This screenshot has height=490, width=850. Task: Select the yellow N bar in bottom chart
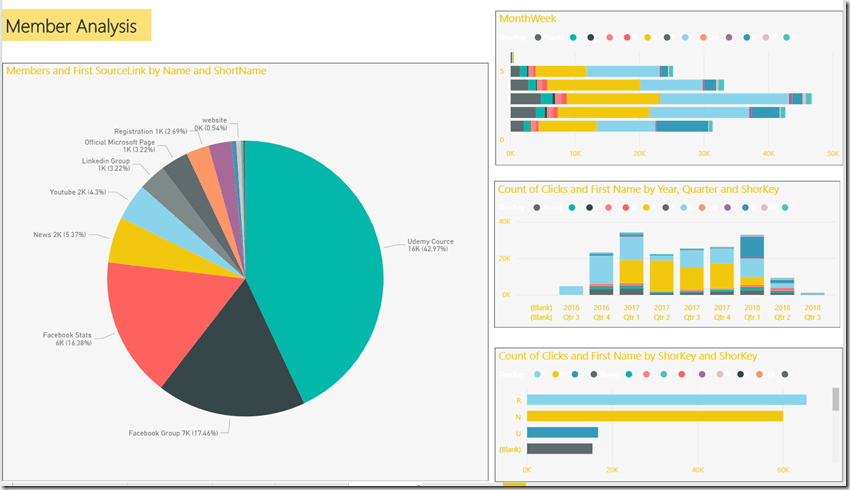point(654,416)
